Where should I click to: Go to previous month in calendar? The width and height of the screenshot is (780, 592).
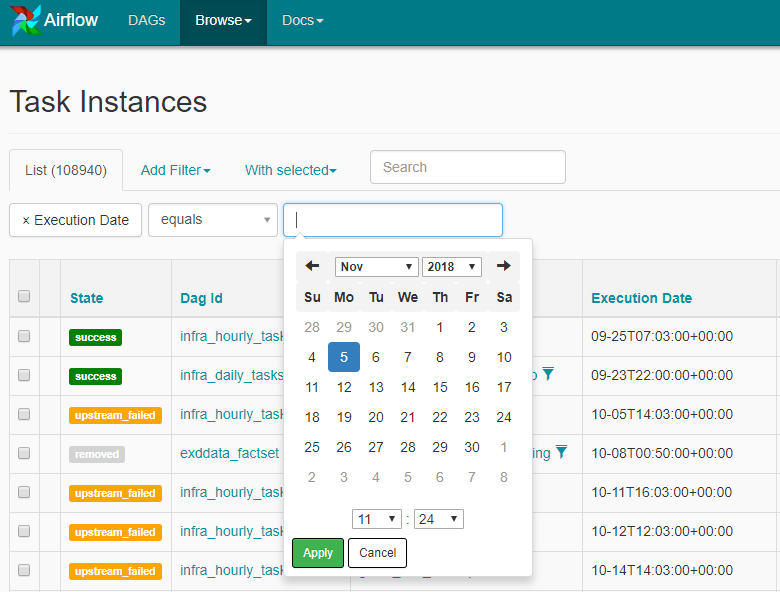tap(312, 266)
